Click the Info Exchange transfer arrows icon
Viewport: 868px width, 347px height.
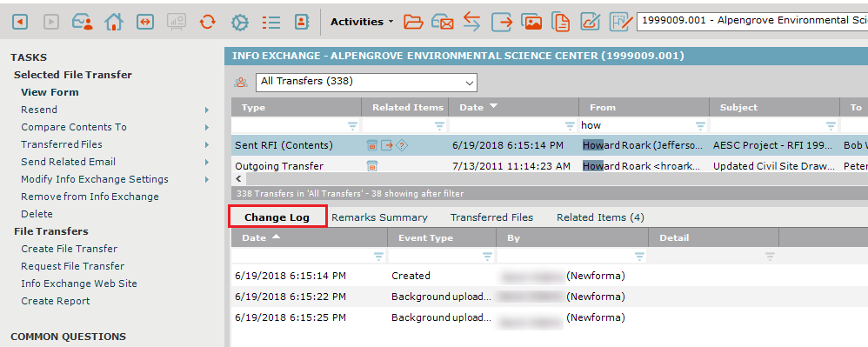coord(471,22)
